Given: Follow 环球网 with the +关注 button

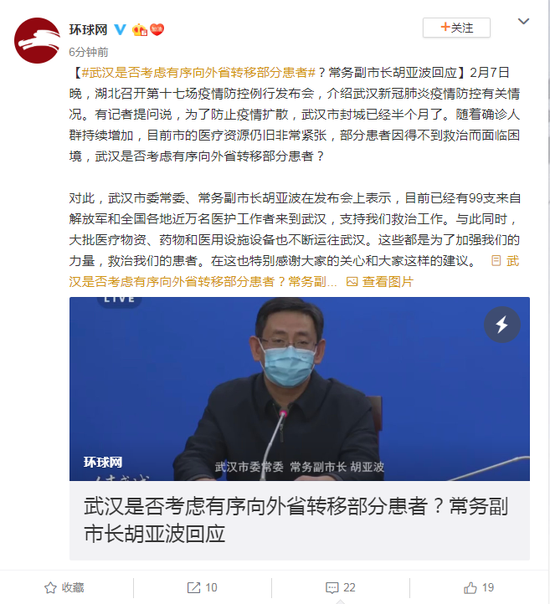Looking at the screenshot, I should 456,28.
